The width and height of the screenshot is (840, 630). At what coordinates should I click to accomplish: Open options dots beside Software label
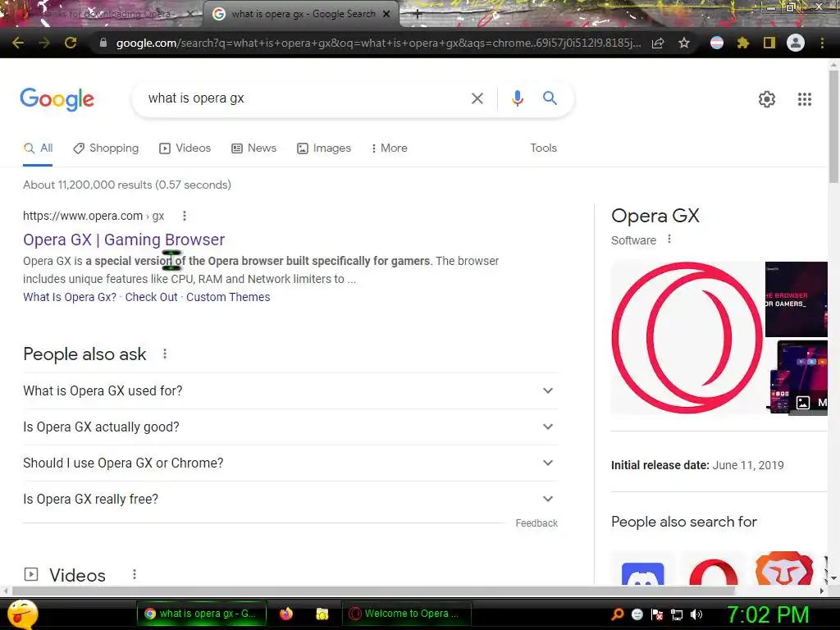(x=669, y=240)
